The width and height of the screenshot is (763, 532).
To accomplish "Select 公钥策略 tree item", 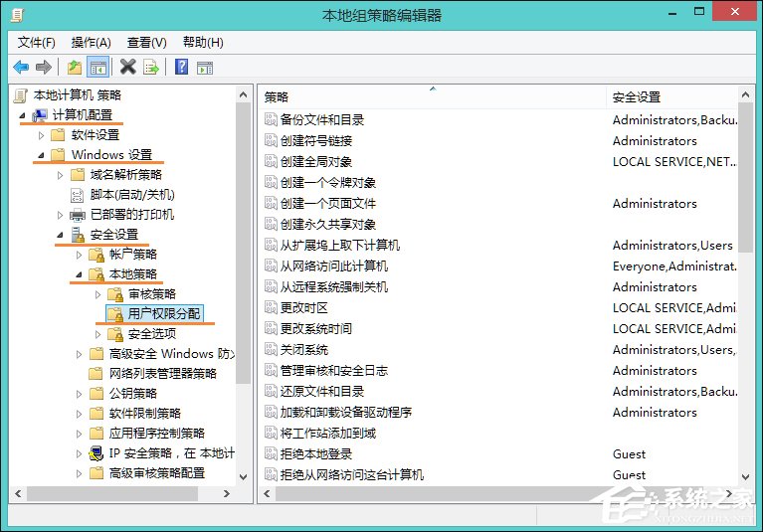I will point(133,394).
